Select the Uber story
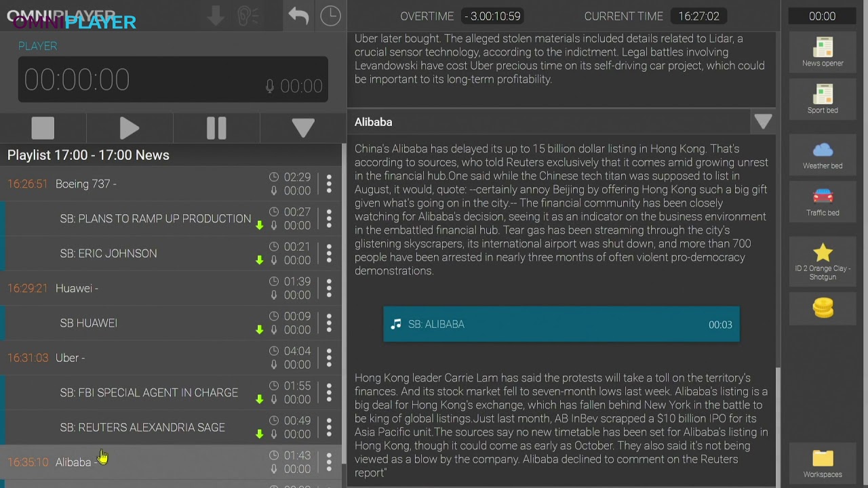The height and width of the screenshot is (488, 868). point(171,358)
